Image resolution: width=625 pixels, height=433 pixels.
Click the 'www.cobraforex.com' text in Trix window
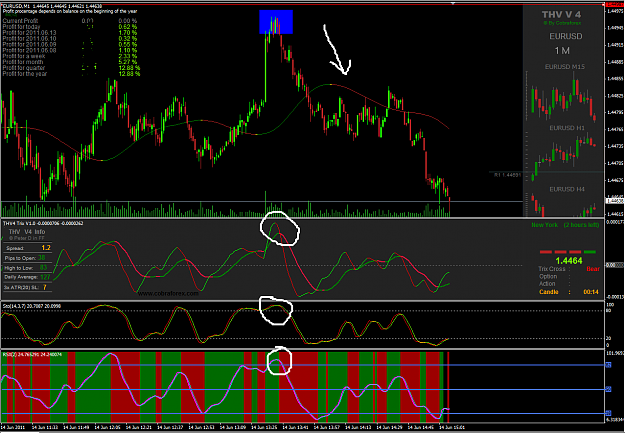click(x=168, y=293)
